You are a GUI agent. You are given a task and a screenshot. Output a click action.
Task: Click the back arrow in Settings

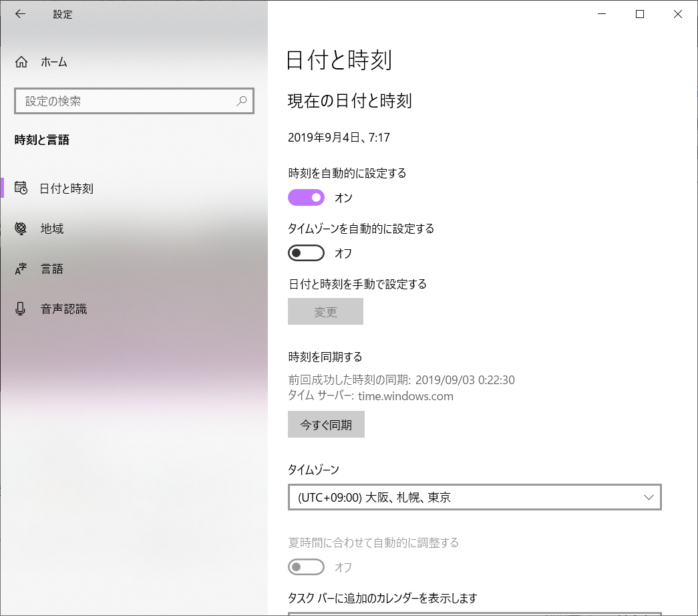point(19,13)
